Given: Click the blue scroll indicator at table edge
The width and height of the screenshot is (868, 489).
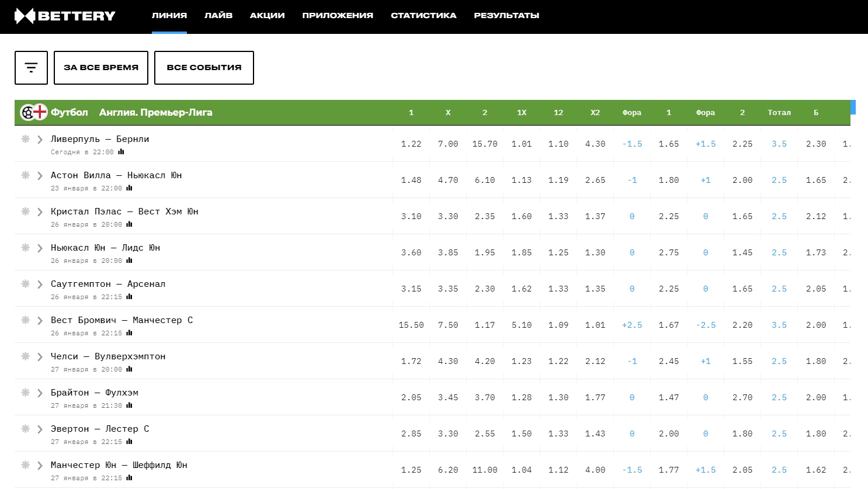Looking at the screenshot, I should click(853, 107).
